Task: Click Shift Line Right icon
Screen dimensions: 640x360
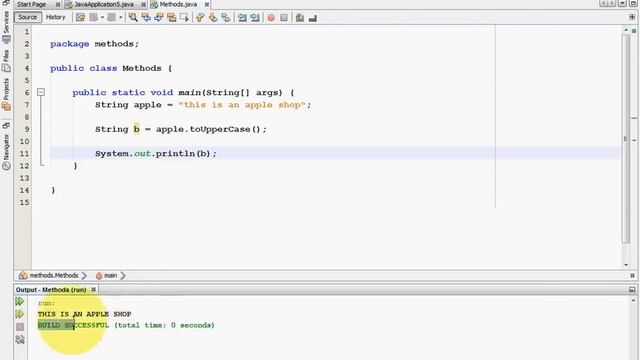Action: 255,18
